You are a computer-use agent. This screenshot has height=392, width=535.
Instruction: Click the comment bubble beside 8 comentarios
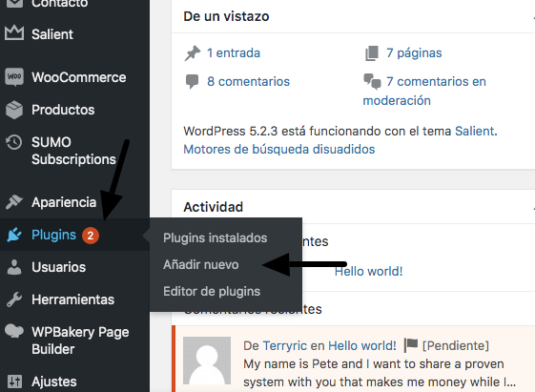tap(192, 82)
